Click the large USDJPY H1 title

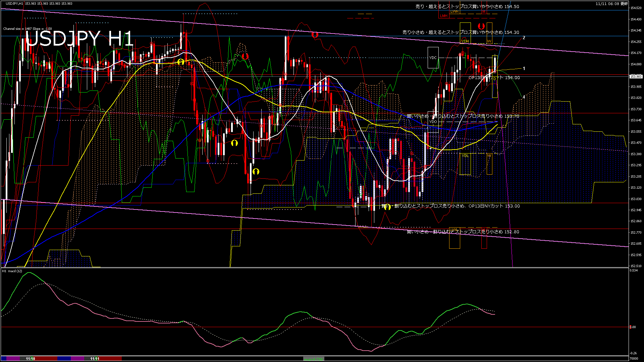pyautogui.click(x=79, y=39)
